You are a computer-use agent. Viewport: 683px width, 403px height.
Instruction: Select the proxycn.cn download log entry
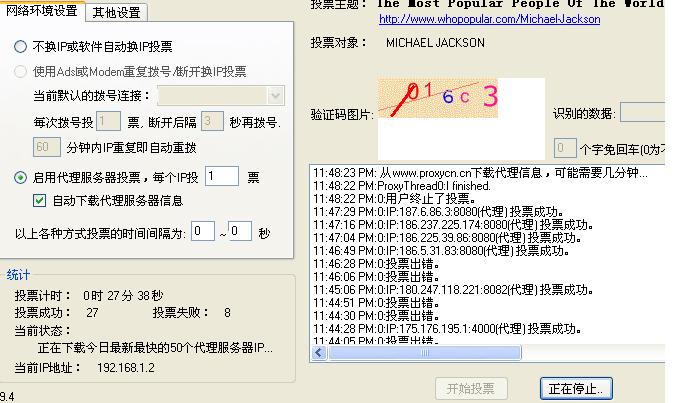coord(480,173)
